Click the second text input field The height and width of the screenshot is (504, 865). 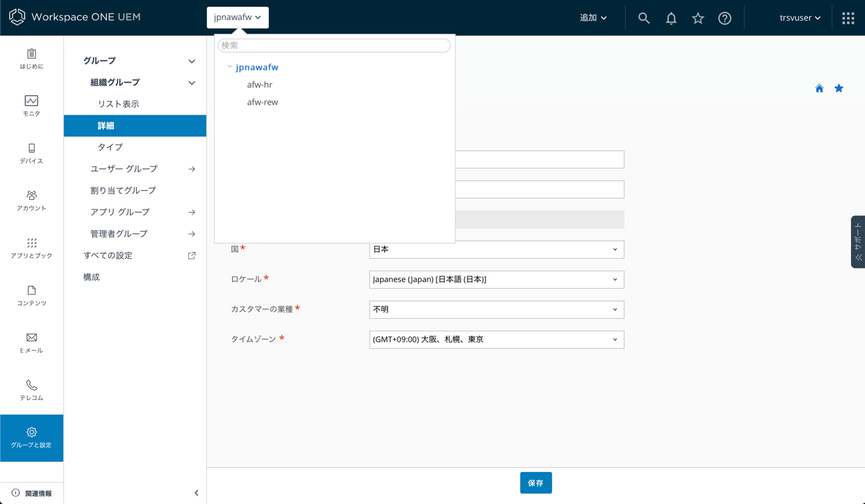[x=540, y=189]
